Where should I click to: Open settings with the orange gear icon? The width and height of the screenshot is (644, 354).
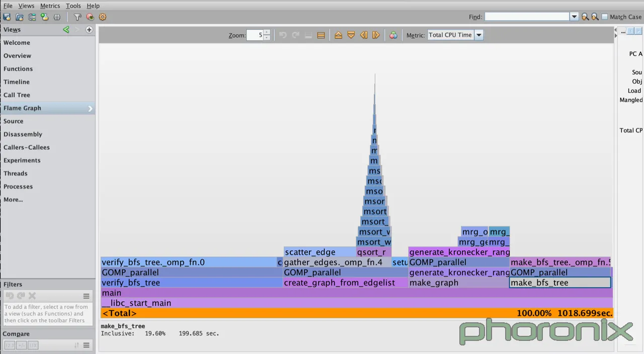tap(103, 17)
